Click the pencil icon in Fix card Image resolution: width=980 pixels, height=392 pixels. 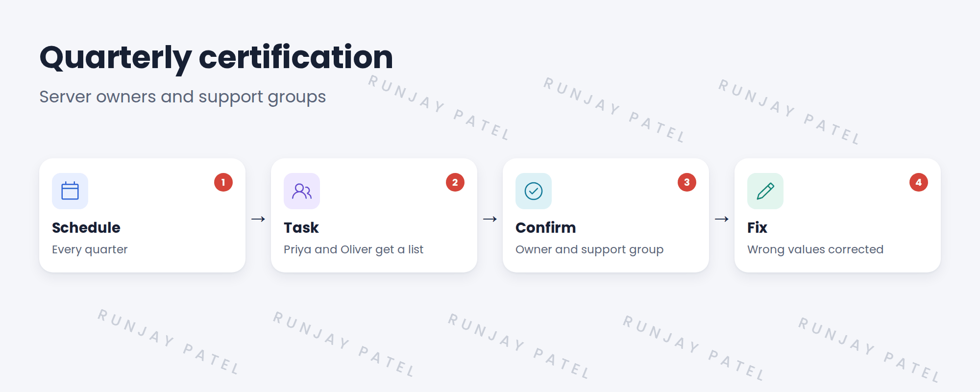[x=765, y=191]
